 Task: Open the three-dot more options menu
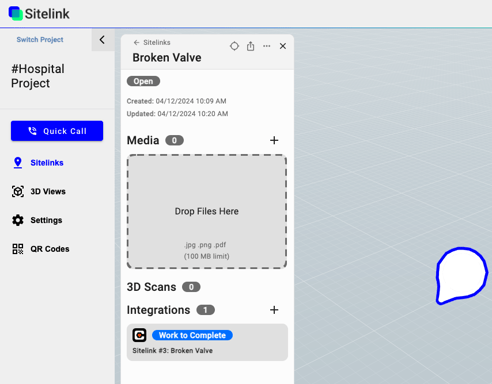[x=267, y=46]
